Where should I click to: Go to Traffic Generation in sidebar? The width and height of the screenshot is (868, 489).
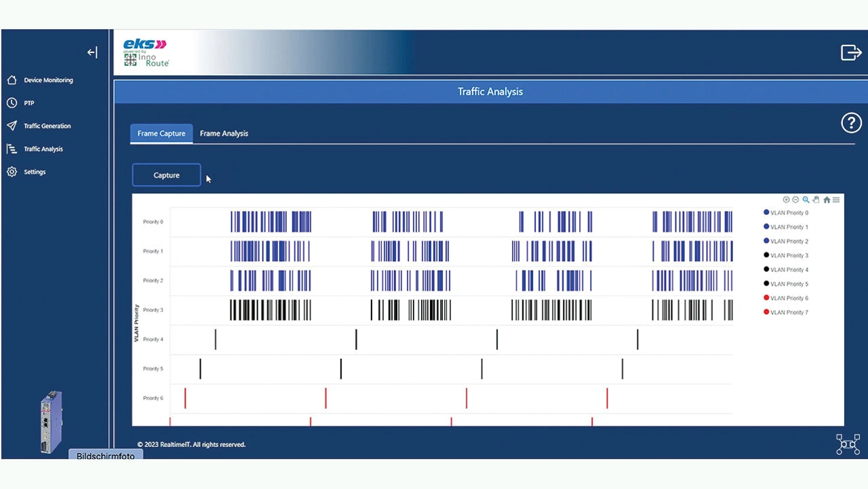click(47, 126)
